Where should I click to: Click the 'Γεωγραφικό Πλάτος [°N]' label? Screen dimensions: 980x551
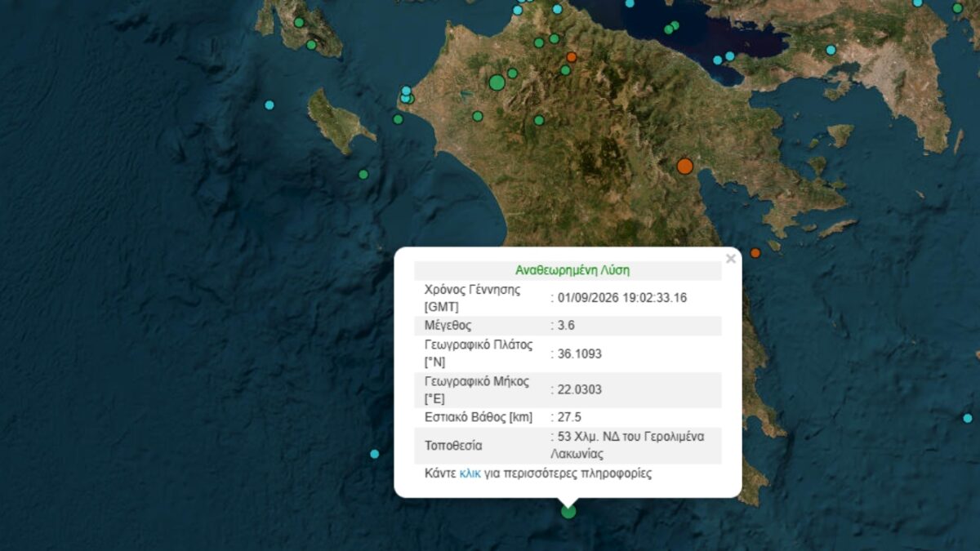pyautogui.click(x=479, y=353)
